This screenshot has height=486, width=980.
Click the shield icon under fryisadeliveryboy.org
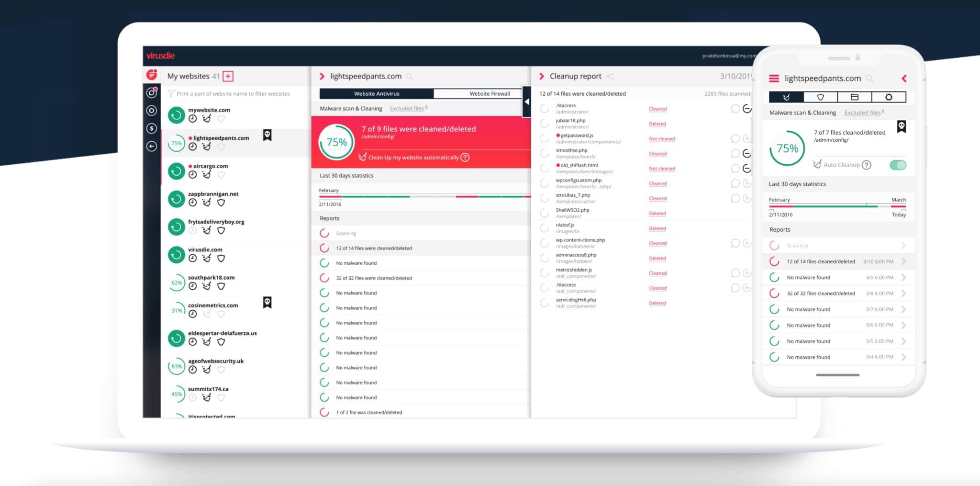[x=221, y=230]
